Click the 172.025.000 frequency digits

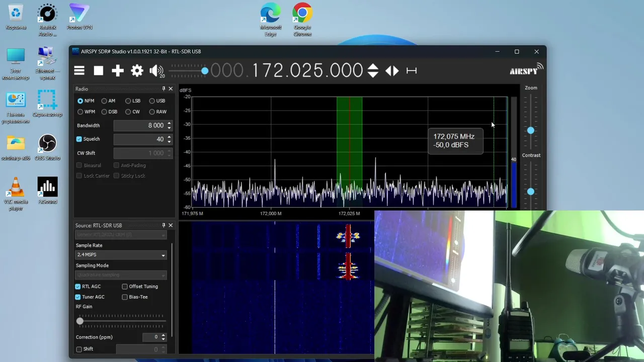click(x=307, y=70)
